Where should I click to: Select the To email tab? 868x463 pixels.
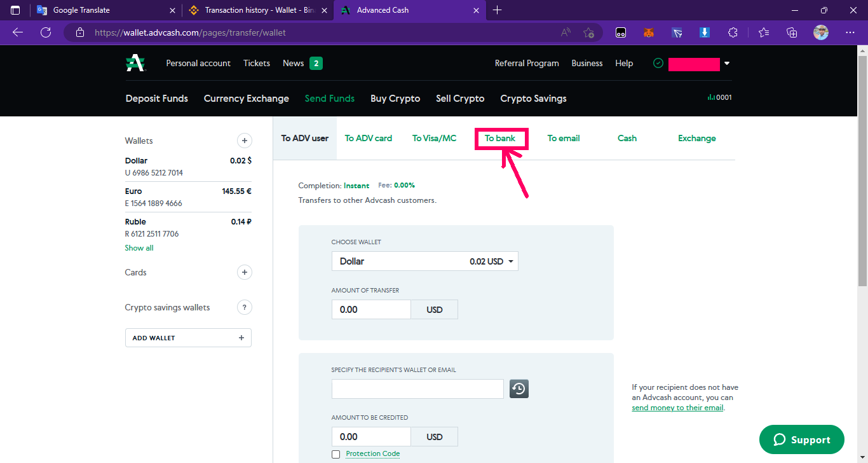tap(564, 138)
